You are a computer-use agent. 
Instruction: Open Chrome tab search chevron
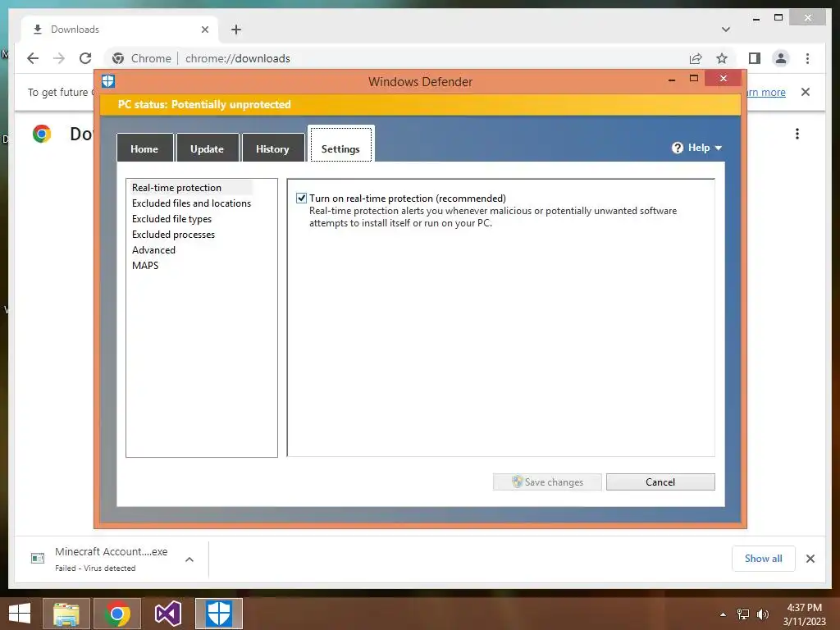coord(725,30)
